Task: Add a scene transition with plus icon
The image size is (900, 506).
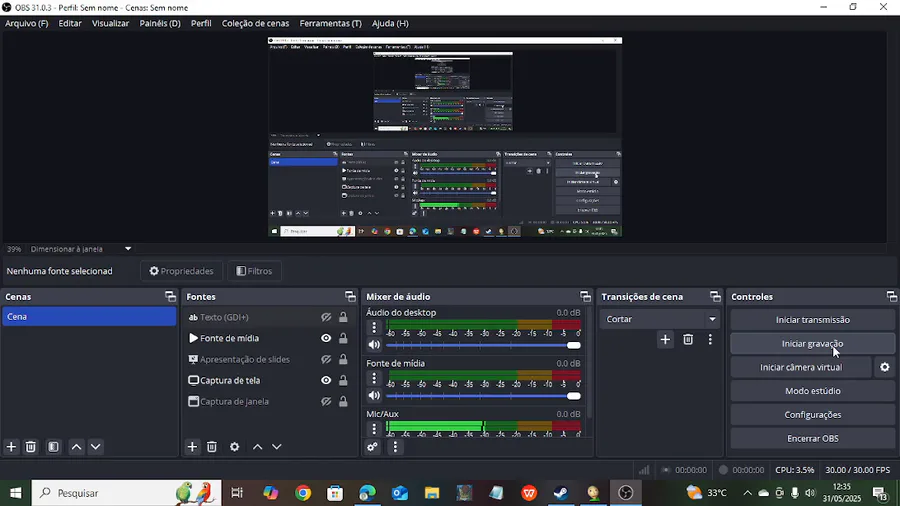Action: click(x=665, y=340)
